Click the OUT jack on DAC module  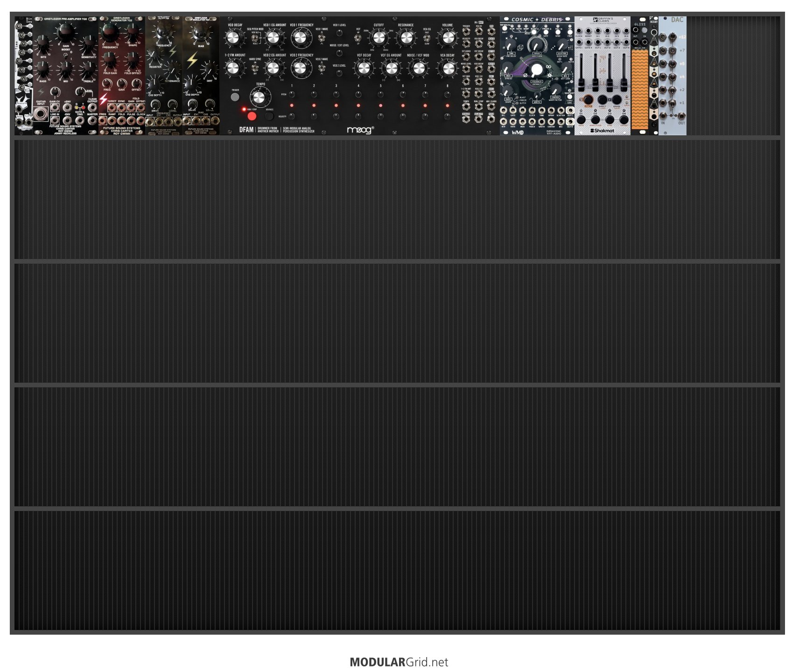[x=681, y=116]
